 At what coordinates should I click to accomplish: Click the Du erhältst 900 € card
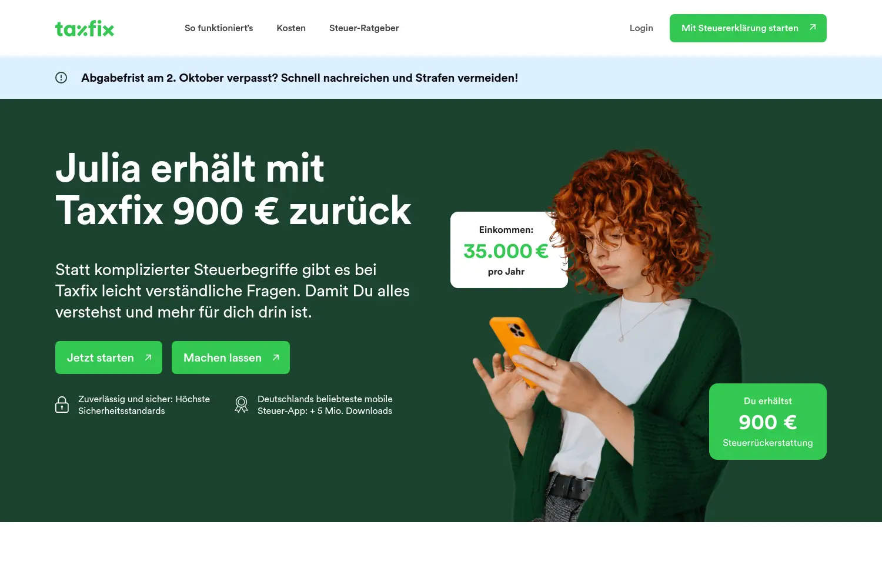pyautogui.click(x=768, y=422)
